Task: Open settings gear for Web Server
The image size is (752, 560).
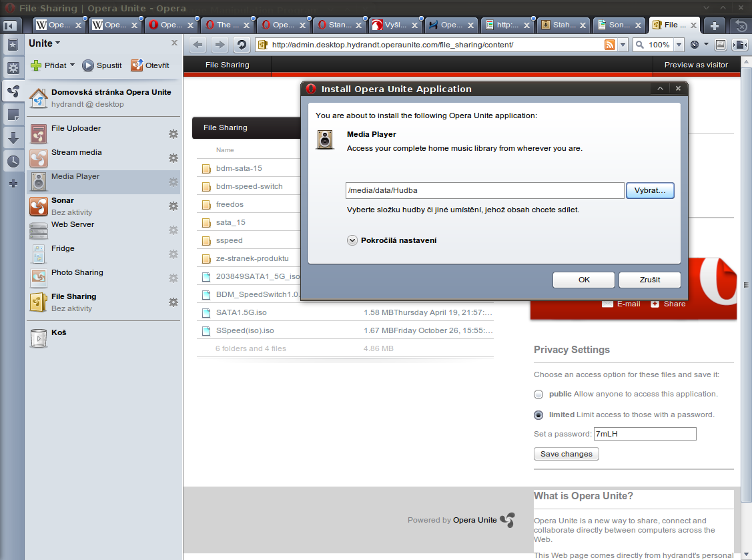Action: pyautogui.click(x=173, y=230)
